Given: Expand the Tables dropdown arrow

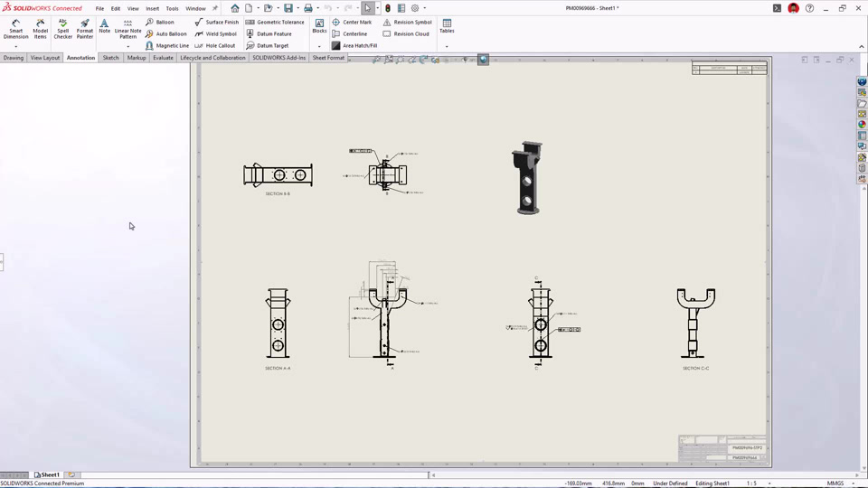Looking at the screenshot, I should 447,46.
